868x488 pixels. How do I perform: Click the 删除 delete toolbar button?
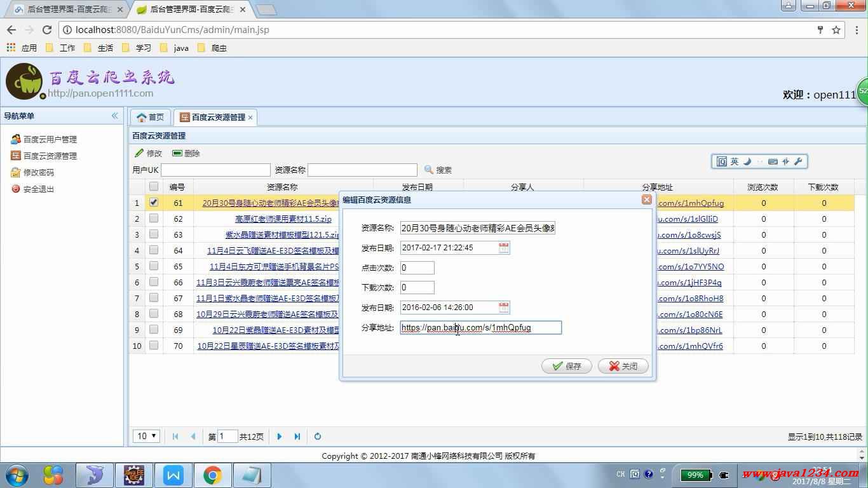[186, 153]
